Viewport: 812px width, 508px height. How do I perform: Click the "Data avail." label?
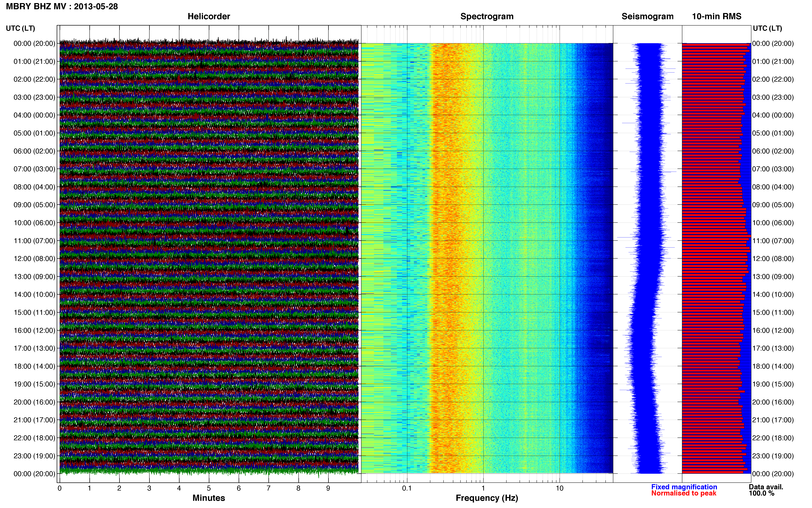click(766, 487)
